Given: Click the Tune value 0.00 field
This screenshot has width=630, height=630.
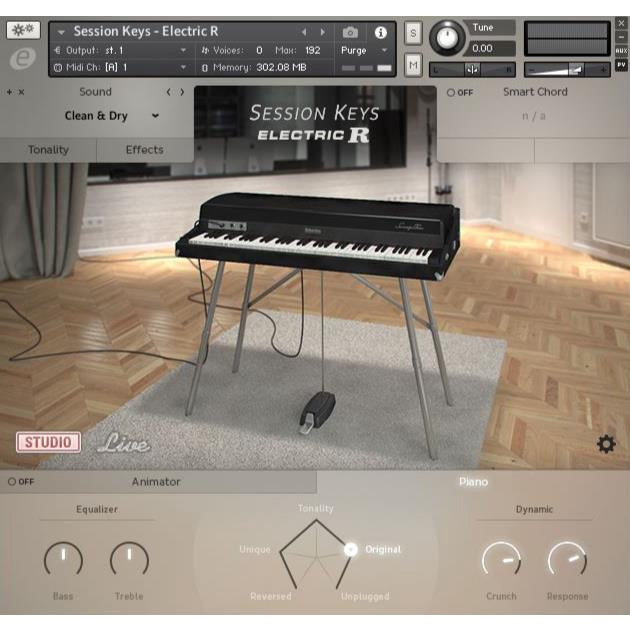Looking at the screenshot, I should [489, 49].
